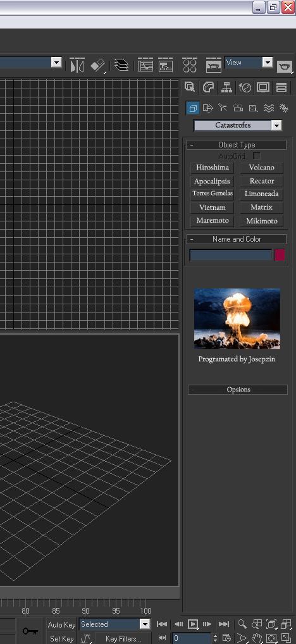Open the Key Filters dialog button
Screen dimensions: 296x644
coord(123,639)
